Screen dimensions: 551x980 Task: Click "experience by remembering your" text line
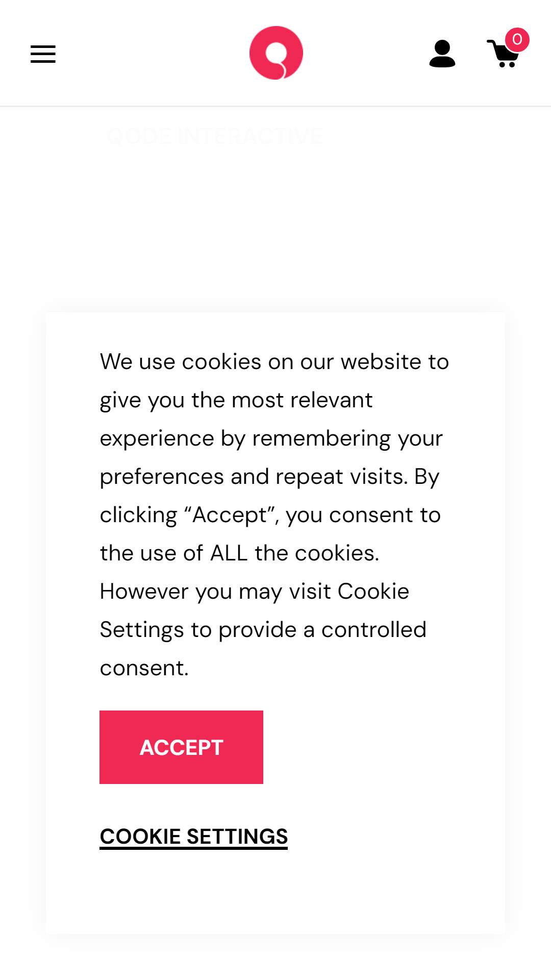click(271, 438)
